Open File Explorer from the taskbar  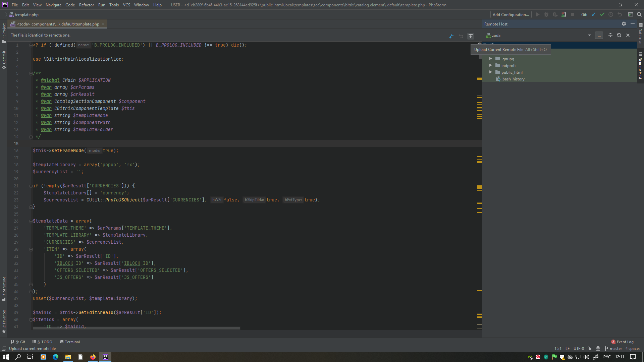68,357
